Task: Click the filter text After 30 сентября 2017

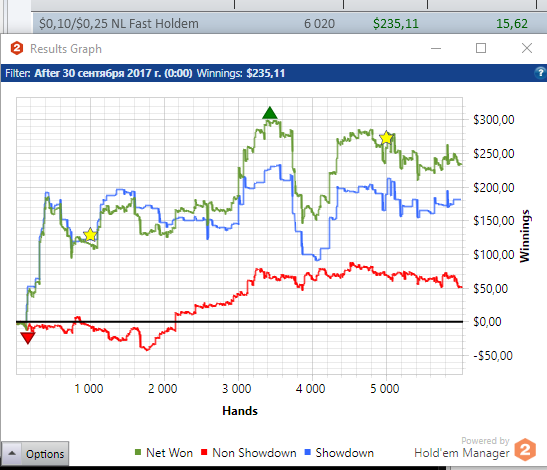Action: [113, 73]
